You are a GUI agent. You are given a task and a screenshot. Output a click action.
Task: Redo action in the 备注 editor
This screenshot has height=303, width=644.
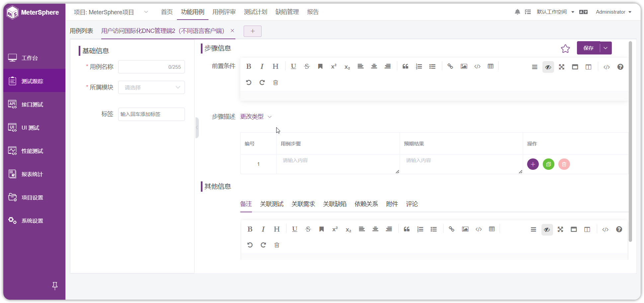(x=263, y=245)
